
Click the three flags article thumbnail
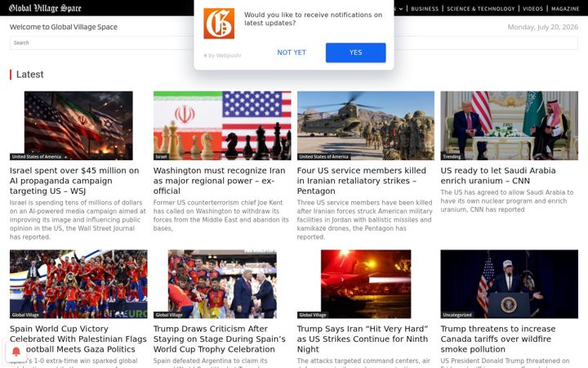[x=78, y=125]
